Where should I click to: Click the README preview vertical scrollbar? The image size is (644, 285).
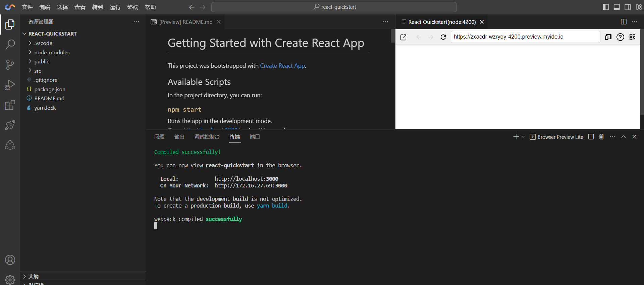click(x=393, y=36)
